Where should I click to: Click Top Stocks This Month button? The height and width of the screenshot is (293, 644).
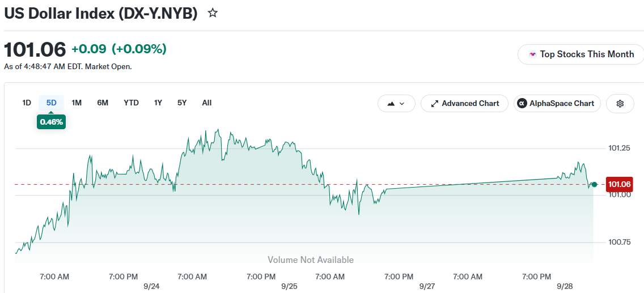[582, 54]
